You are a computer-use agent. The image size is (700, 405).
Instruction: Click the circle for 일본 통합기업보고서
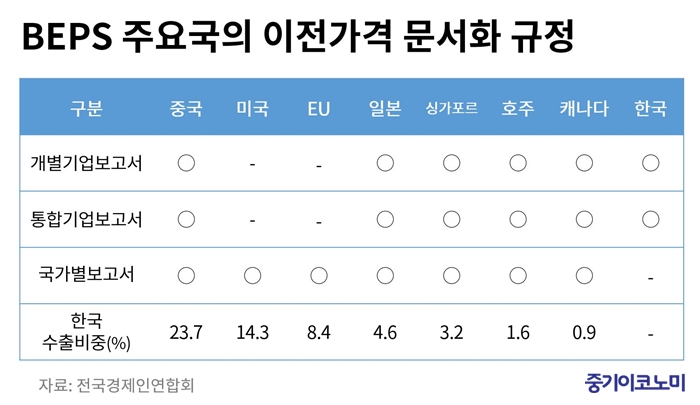tap(385, 219)
